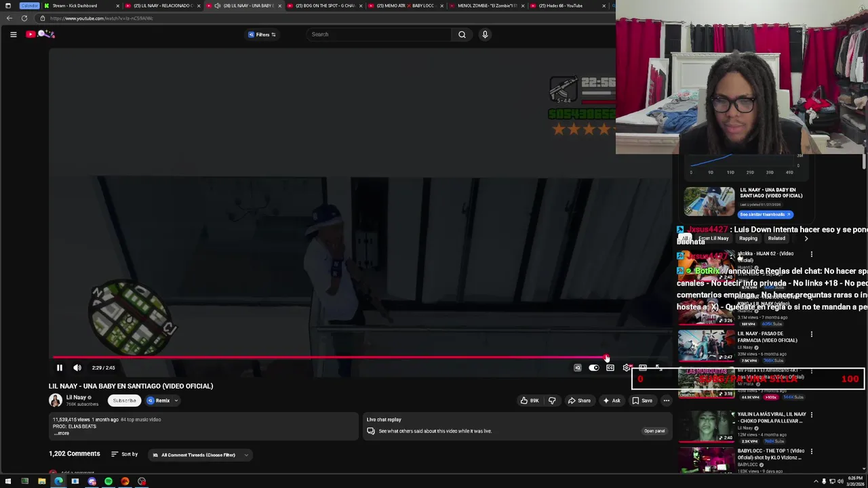Switch to the Hades 66 - YouTube tab
Viewport: 868px width, 488px height.
click(x=567, y=5)
